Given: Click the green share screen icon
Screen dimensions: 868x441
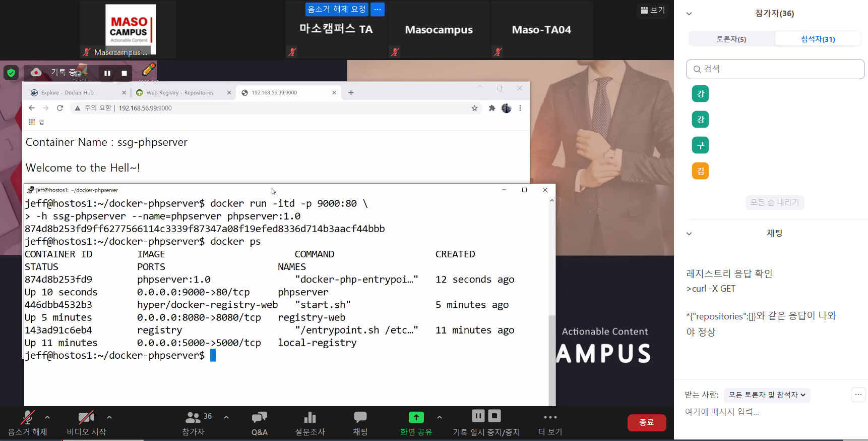Looking at the screenshot, I should point(416,417).
